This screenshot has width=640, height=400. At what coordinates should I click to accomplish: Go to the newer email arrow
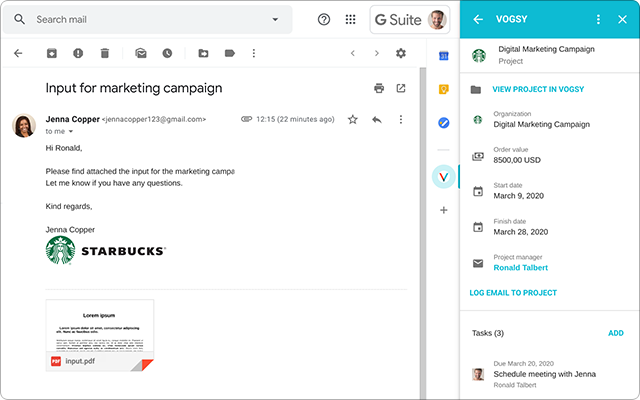[x=353, y=53]
